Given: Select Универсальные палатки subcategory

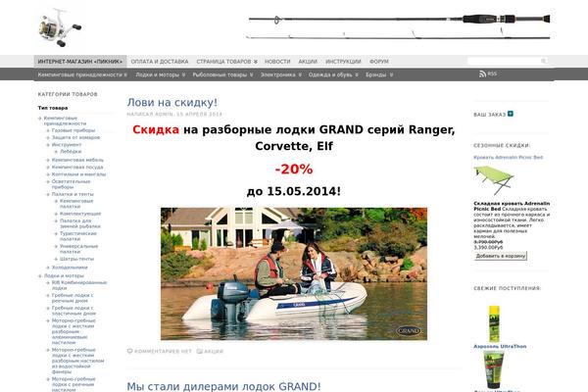Looking at the screenshot, I should pyautogui.click(x=78, y=249).
